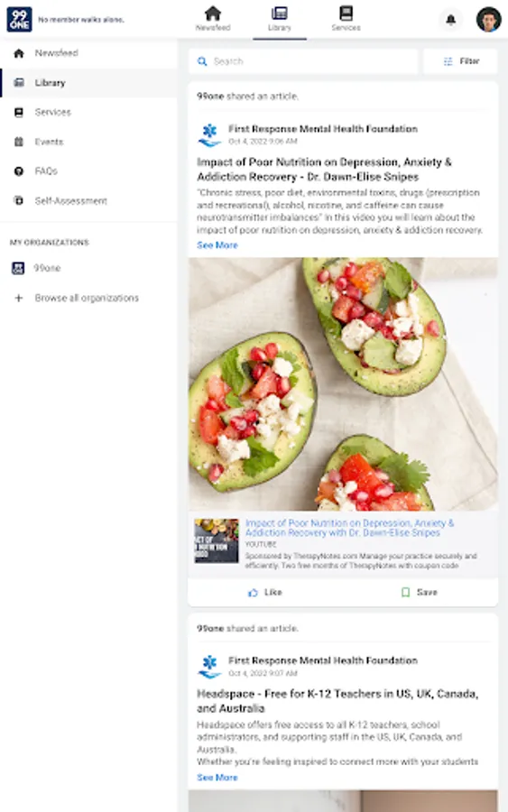Click the plus icon to browse organizations

coord(19,298)
